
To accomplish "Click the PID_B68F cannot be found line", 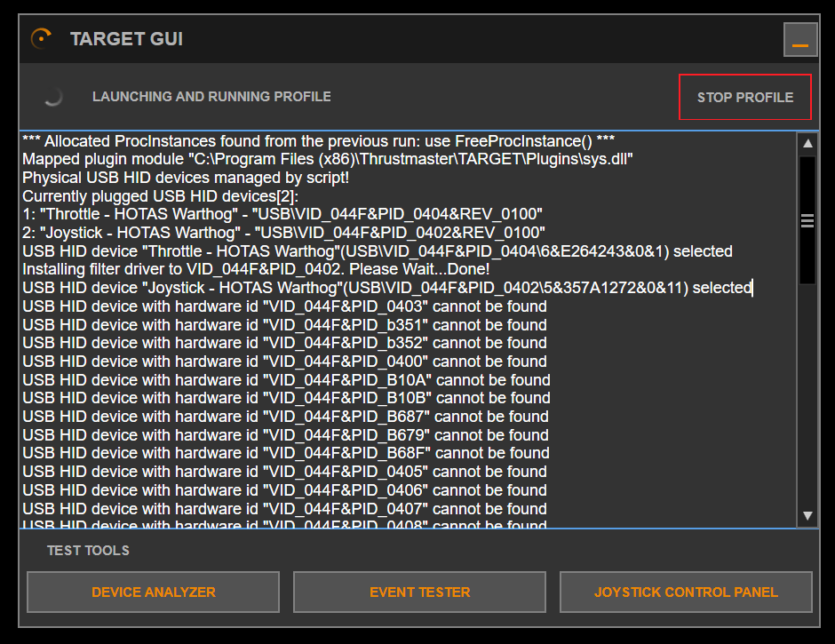I will pyautogui.click(x=286, y=453).
